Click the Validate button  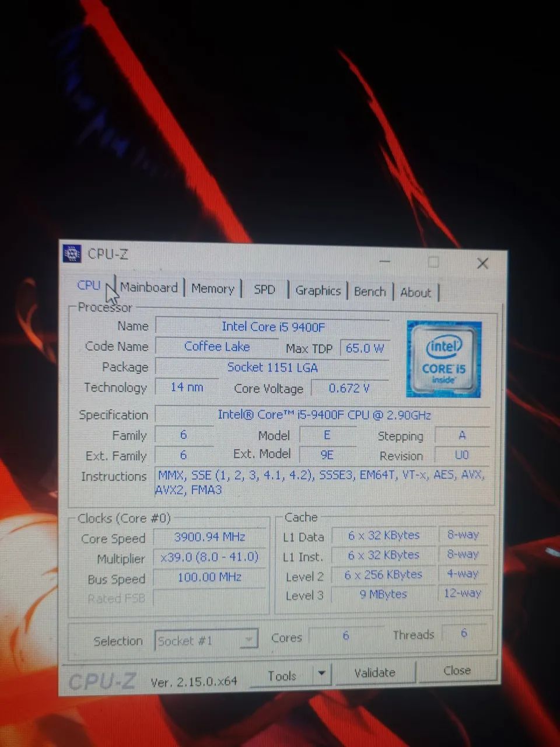[374, 673]
